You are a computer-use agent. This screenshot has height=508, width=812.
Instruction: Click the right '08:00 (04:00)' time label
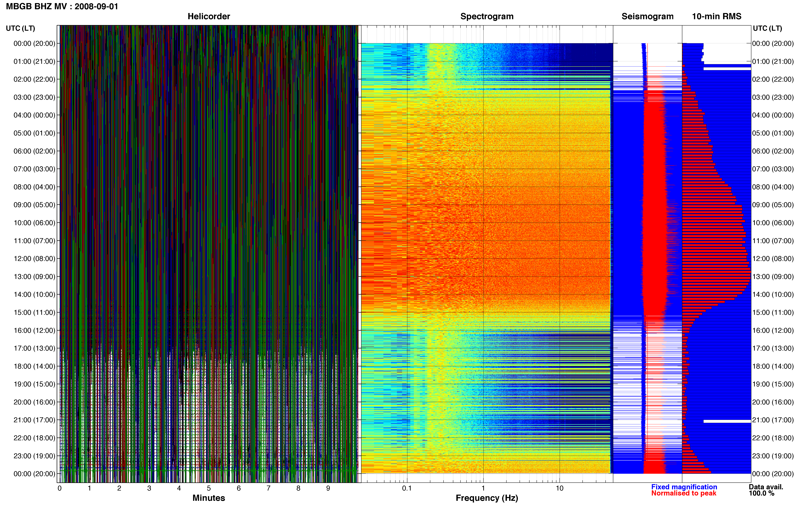[x=773, y=187]
